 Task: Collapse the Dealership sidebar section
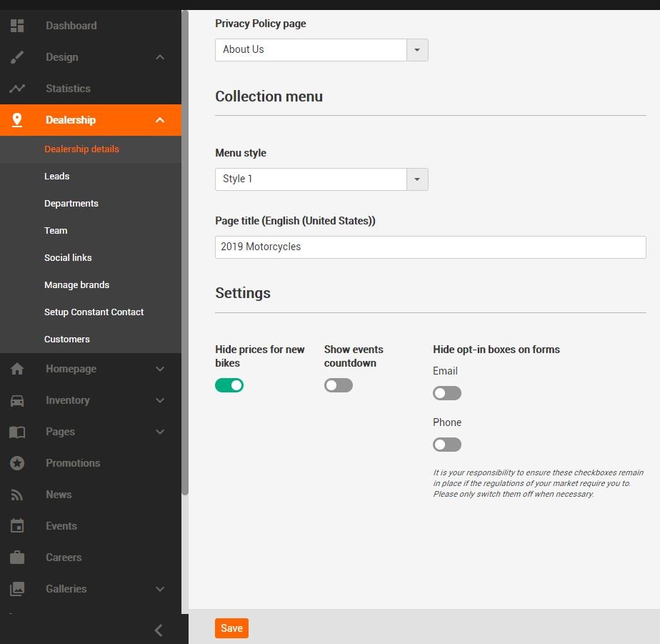(159, 120)
